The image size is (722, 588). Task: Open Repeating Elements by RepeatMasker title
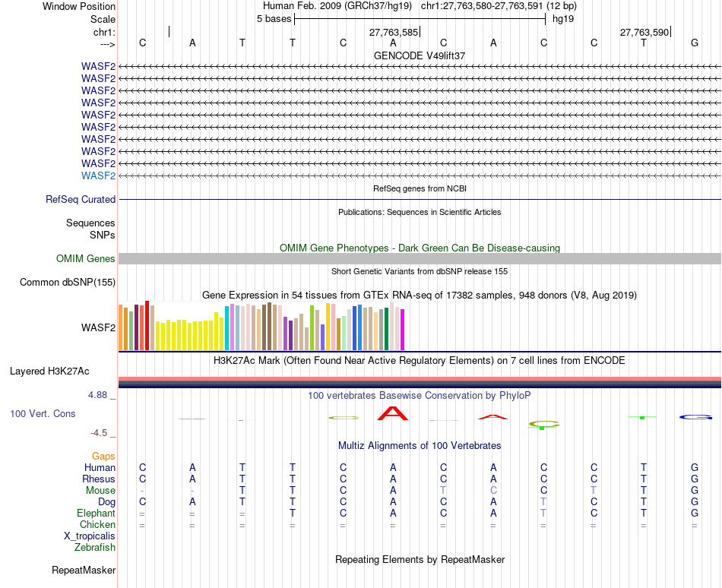click(420, 560)
